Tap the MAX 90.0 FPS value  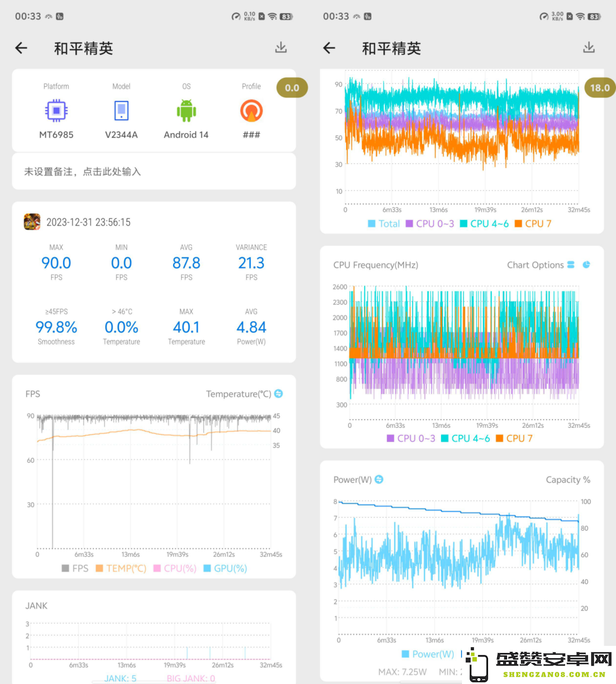(x=56, y=263)
